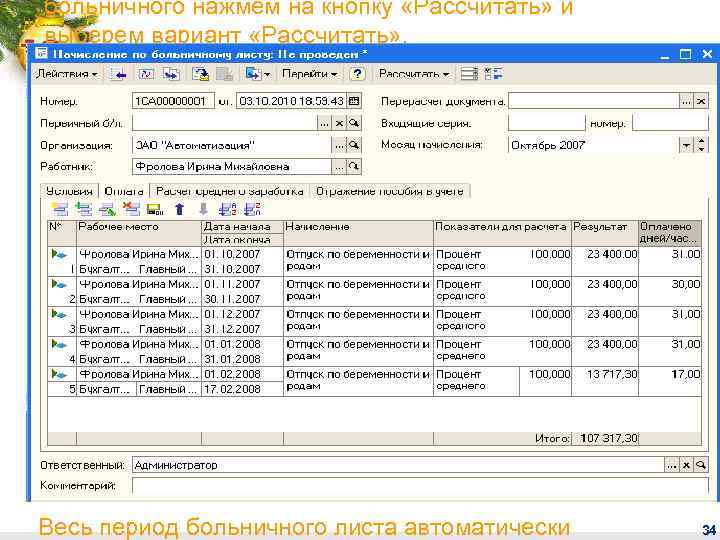Switch to the Расчет среднего заработка tab
This screenshot has width=720, height=540.
pyautogui.click(x=230, y=191)
